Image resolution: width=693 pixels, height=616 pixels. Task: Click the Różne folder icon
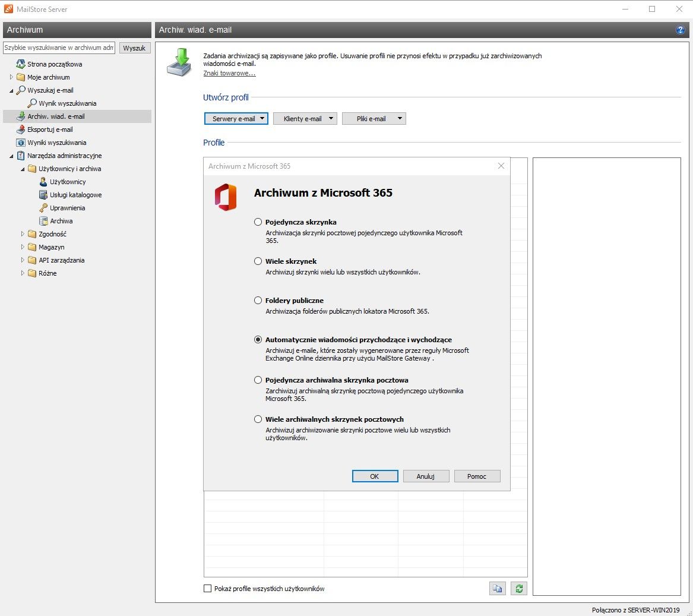(x=32, y=273)
